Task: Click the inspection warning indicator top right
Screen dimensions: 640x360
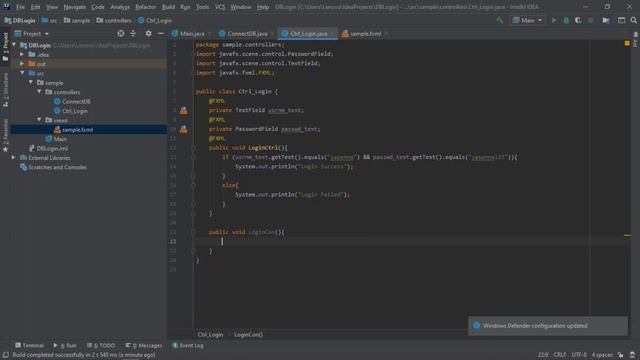Action: (627, 43)
